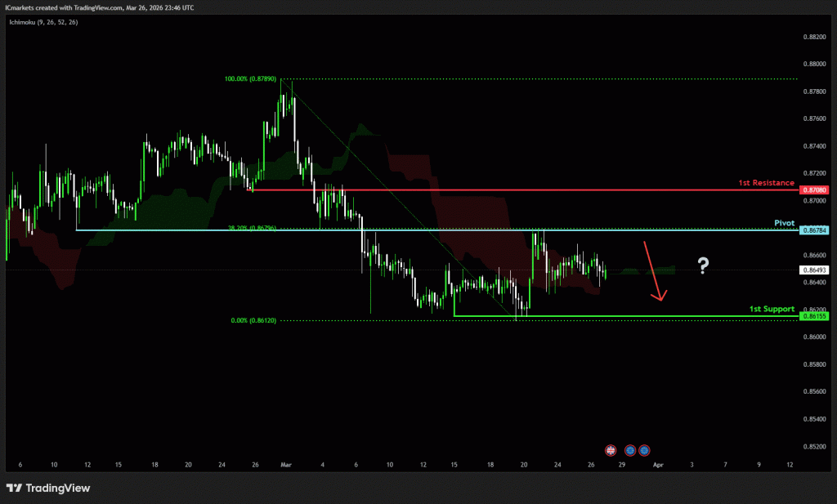Click the Mar label on time axis
The height and width of the screenshot is (504, 837).
point(285,464)
